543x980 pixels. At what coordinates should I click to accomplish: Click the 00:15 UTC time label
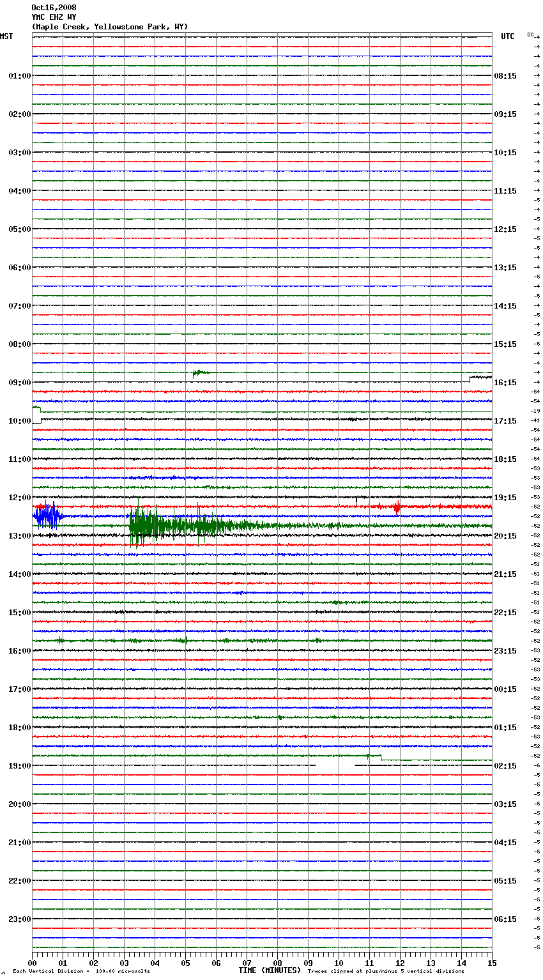(505, 689)
